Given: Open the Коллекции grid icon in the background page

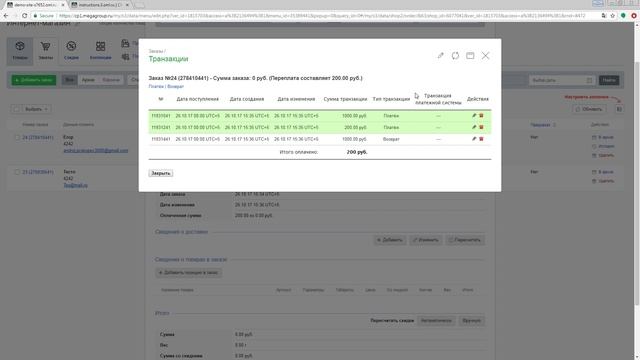Looking at the screenshot, I should (x=100, y=51).
